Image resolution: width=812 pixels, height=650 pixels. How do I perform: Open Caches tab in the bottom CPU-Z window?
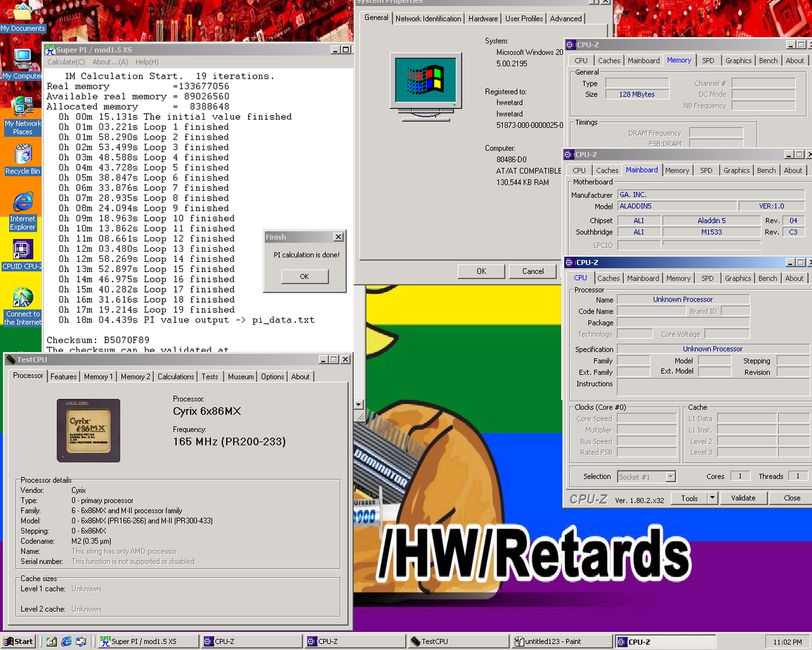(608, 279)
